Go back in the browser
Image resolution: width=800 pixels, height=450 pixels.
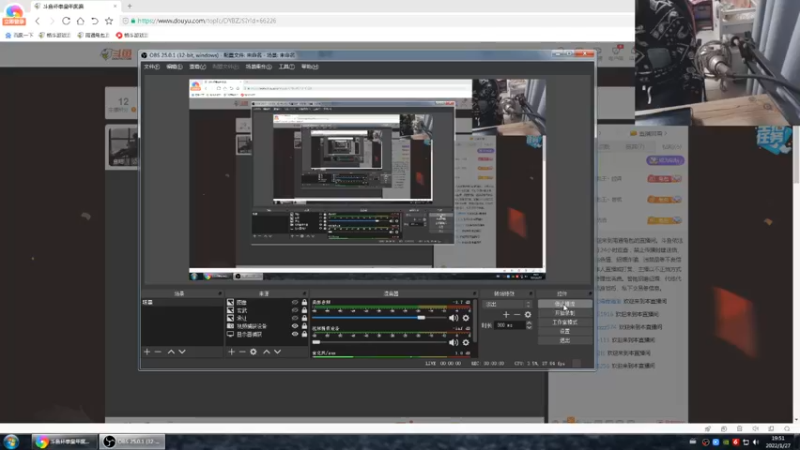37,21
